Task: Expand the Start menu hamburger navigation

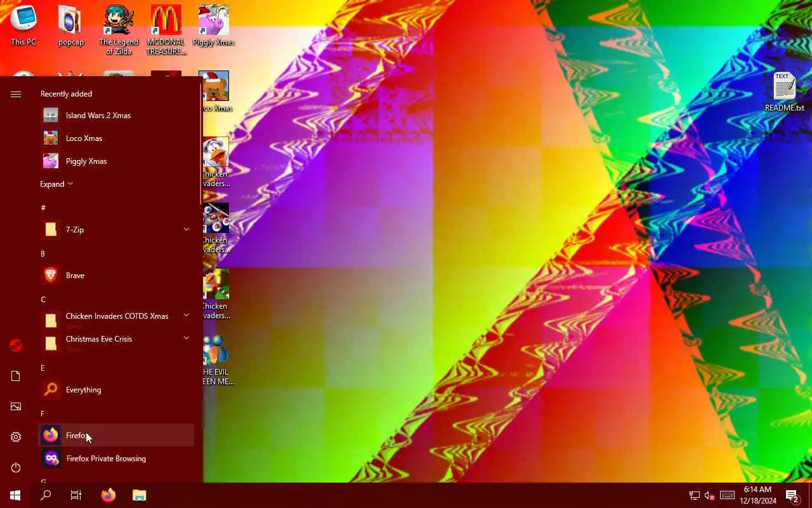Action: (x=16, y=94)
